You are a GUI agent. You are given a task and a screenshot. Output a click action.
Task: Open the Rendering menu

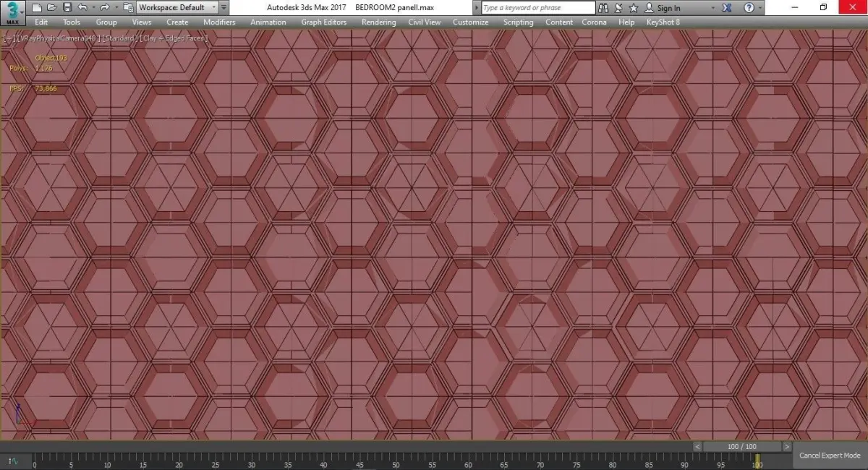tap(378, 22)
